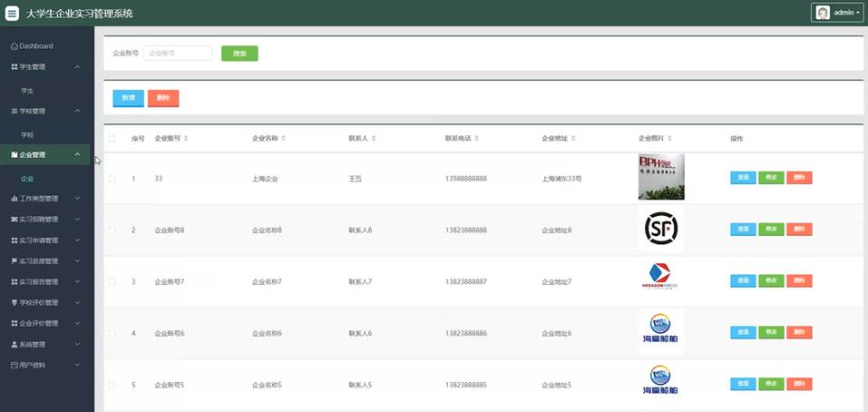Click the 学校管理 list icon

[x=15, y=112]
